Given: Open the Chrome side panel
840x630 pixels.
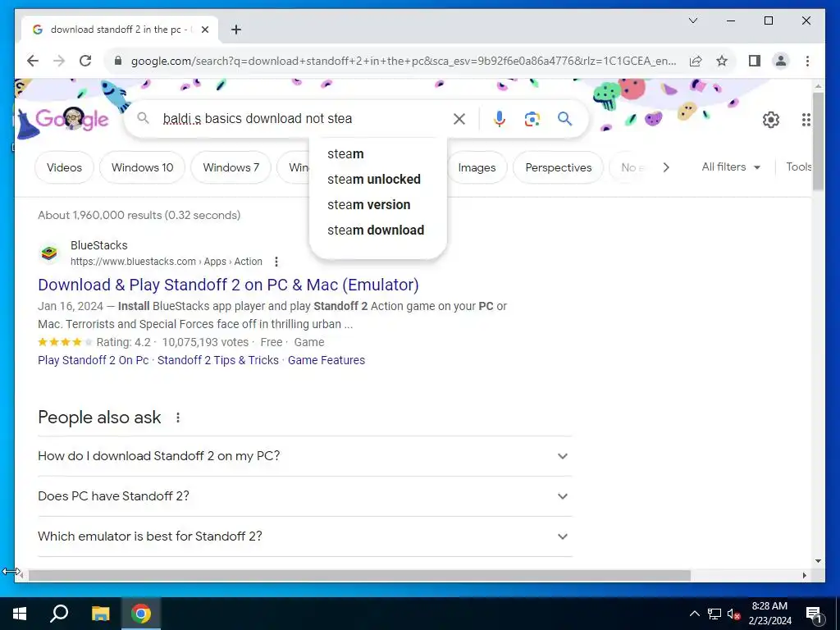Looking at the screenshot, I should [755, 61].
